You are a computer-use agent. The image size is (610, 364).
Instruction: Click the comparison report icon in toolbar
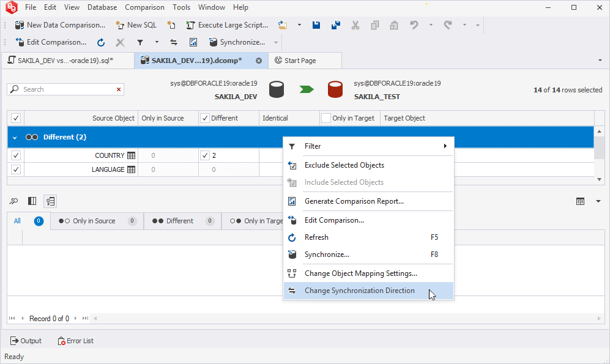pyautogui.click(x=193, y=42)
